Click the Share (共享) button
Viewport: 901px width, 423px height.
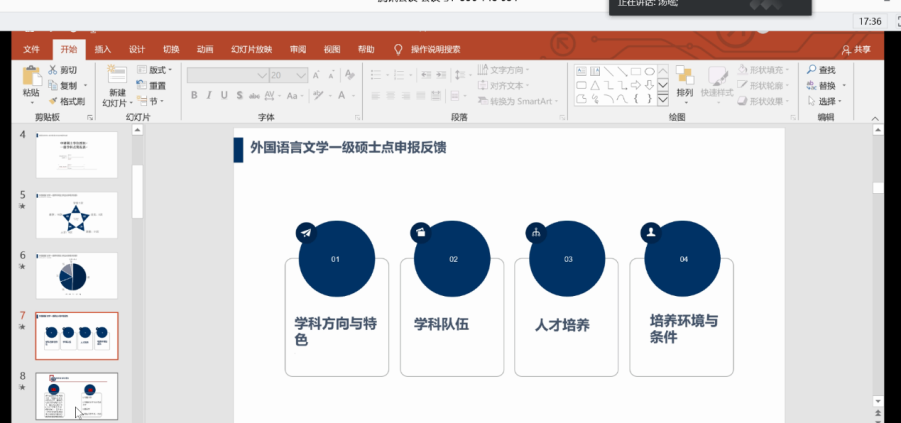tap(856, 49)
